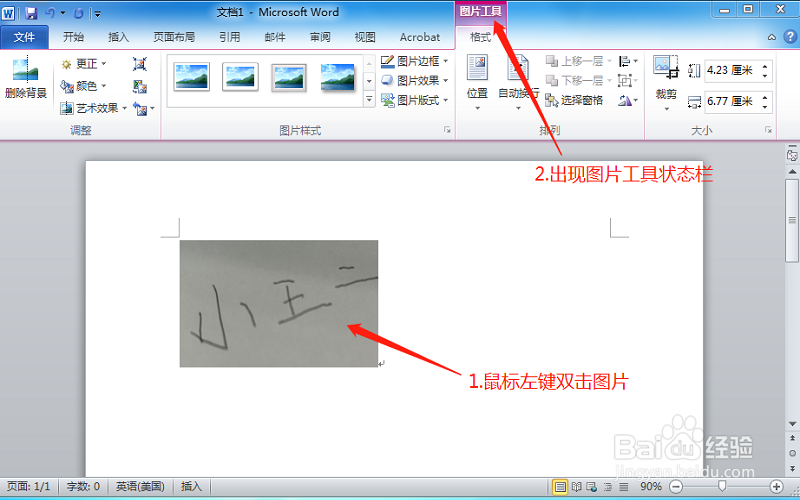
Task: Open Customize Quick Access Toolbar dropdown
Action: pyautogui.click(x=97, y=13)
